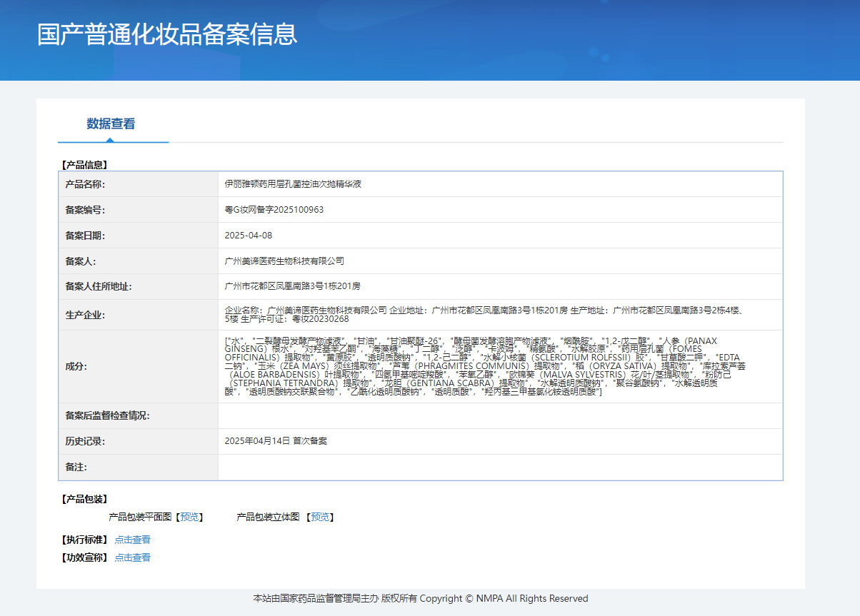
Task: Click the empty 备案后监督检查情况 value cell
Action: [500, 415]
